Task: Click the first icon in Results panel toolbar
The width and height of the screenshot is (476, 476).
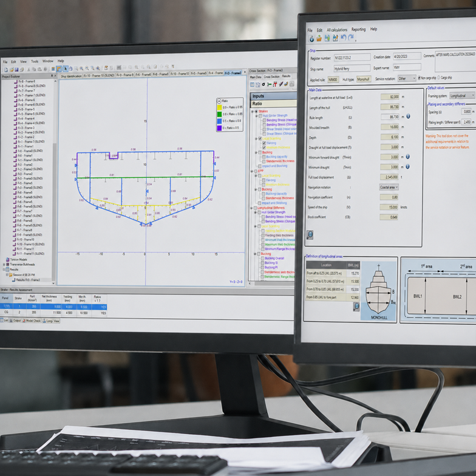Action: tap(253, 85)
